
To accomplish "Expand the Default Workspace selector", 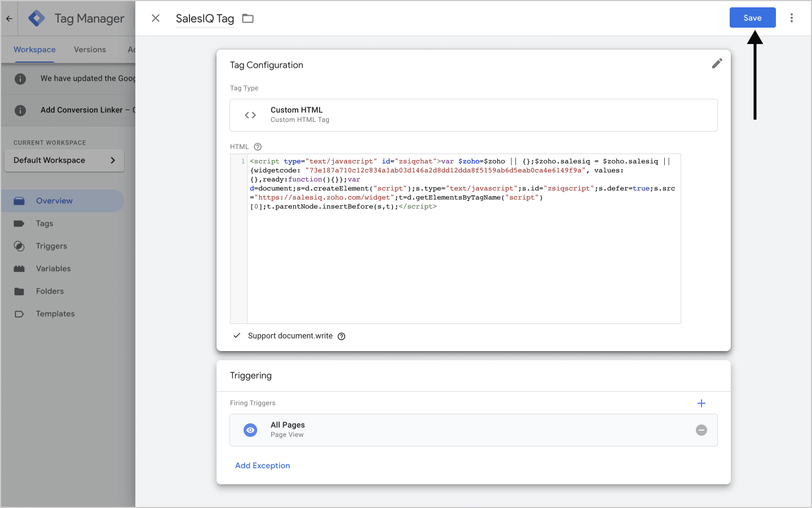I will (x=64, y=160).
